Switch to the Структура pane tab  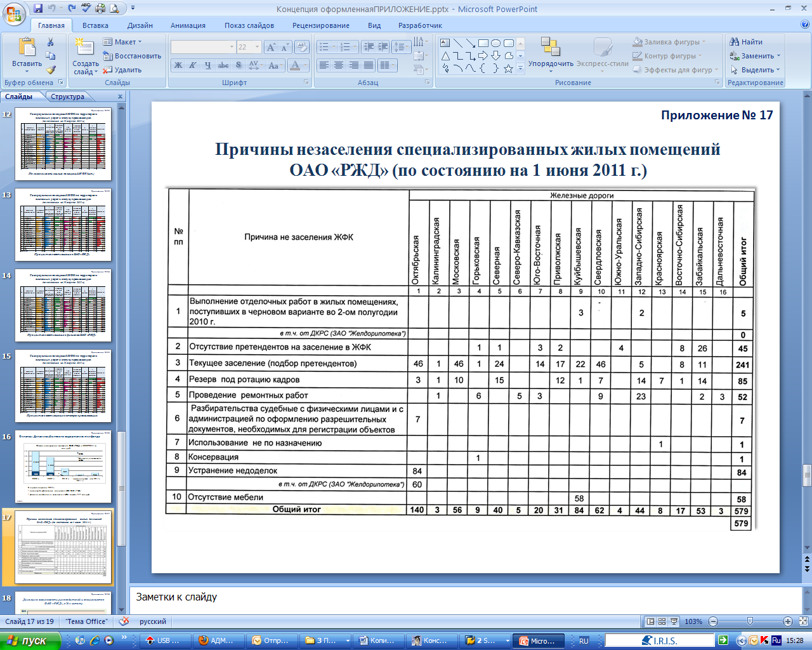(68, 96)
